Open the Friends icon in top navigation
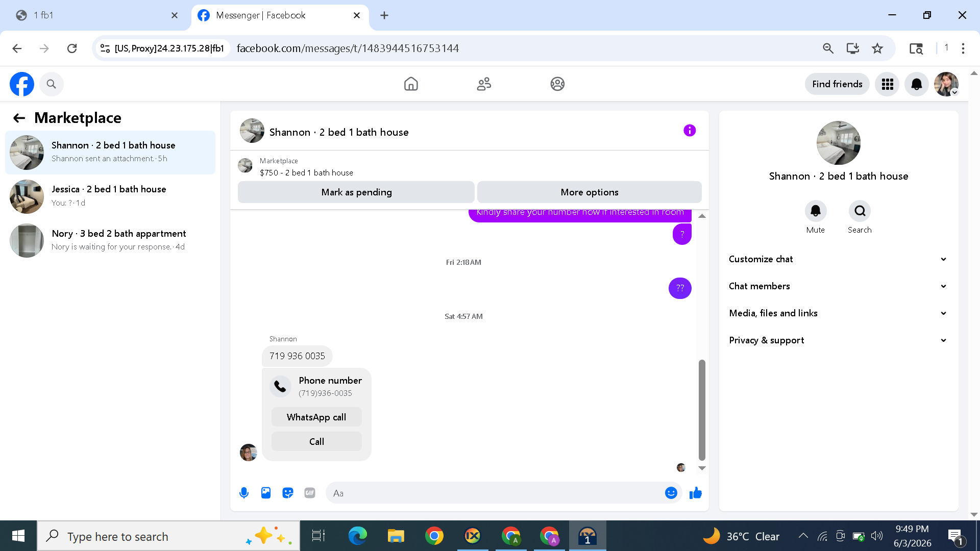The width and height of the screenshot is (980, 551). [x=484, y=84]
